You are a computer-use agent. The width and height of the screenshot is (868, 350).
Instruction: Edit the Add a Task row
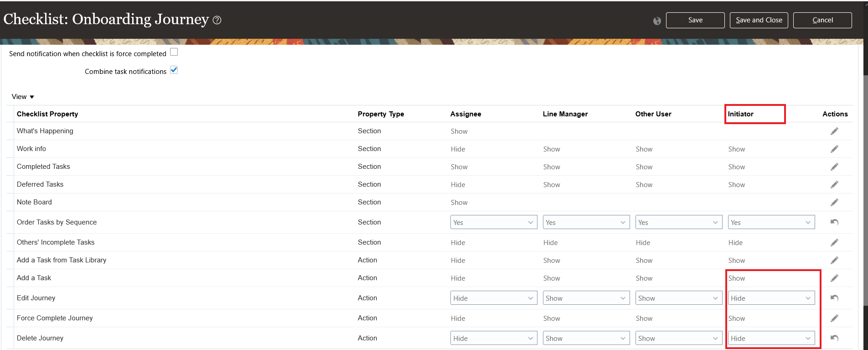coord(834,278)
